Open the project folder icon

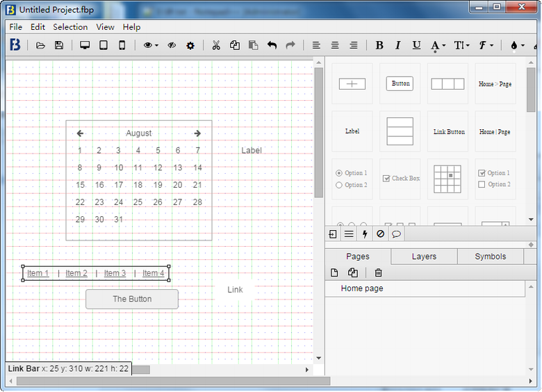40,45
